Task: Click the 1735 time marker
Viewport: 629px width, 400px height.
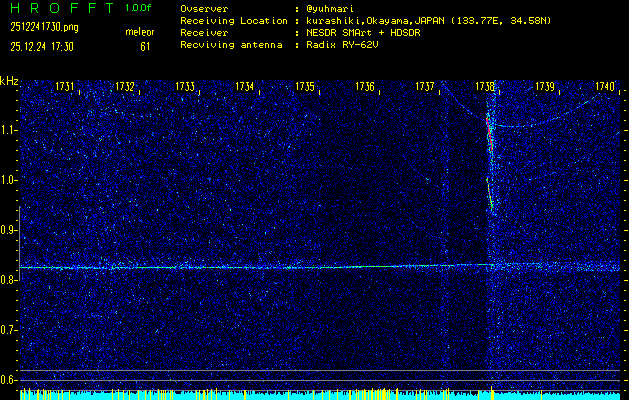Action: 305,86
